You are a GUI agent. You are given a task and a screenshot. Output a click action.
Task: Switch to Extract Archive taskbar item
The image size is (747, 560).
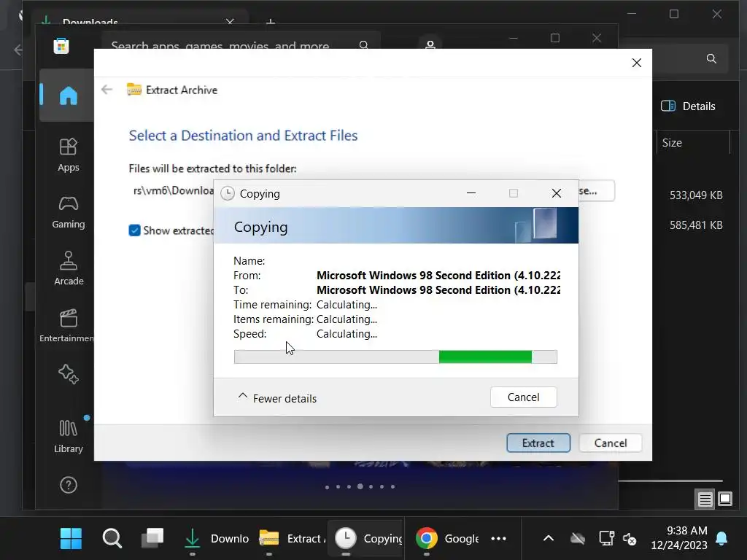click(292, 538)
